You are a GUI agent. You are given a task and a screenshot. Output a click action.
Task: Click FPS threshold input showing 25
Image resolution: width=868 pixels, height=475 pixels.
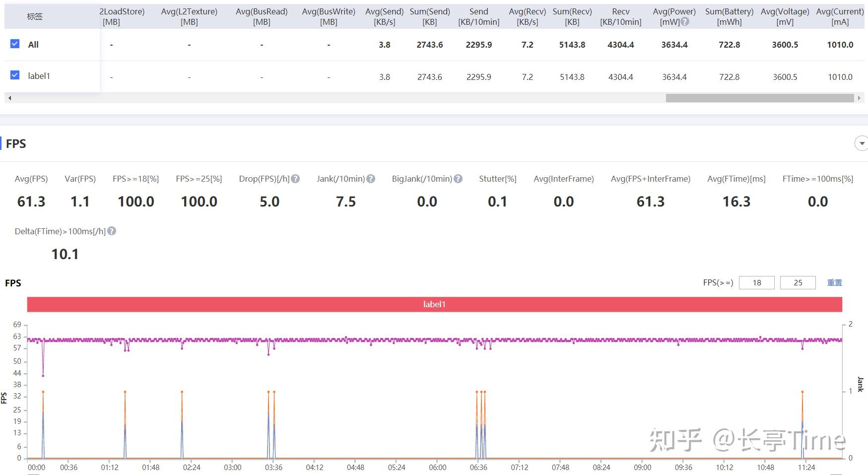[798, 282]
